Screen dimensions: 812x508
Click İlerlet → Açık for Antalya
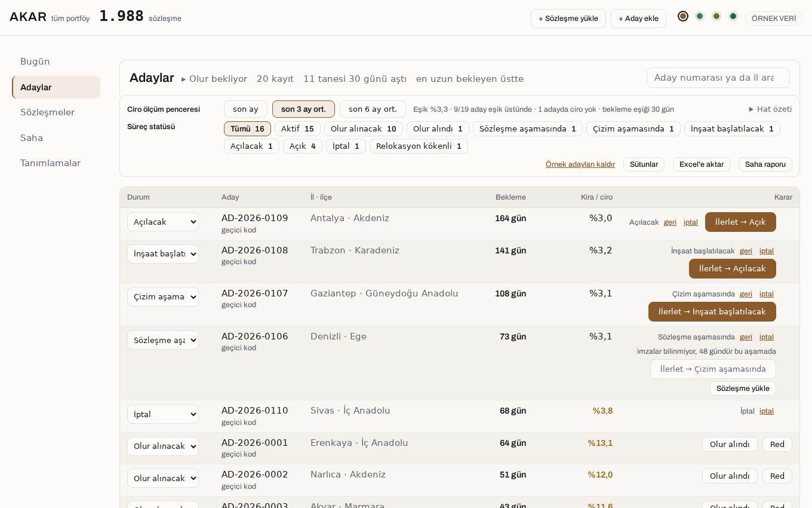740,222
